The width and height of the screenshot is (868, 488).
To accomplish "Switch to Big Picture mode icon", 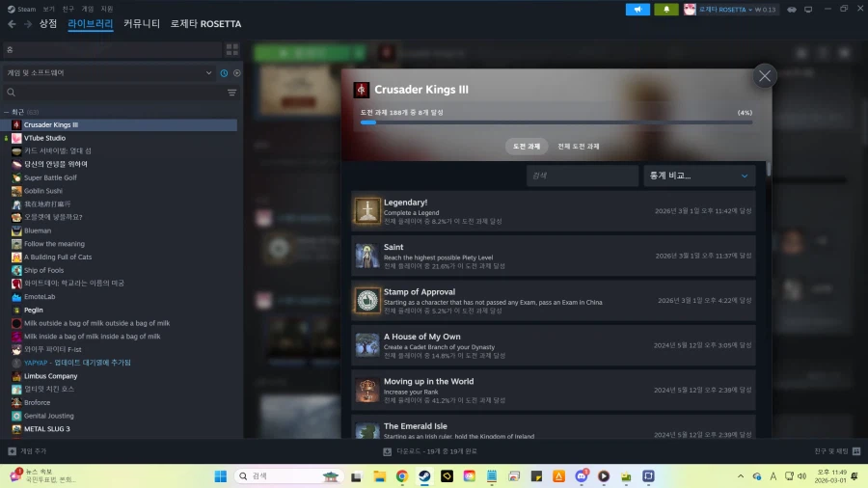I will 808,10.
